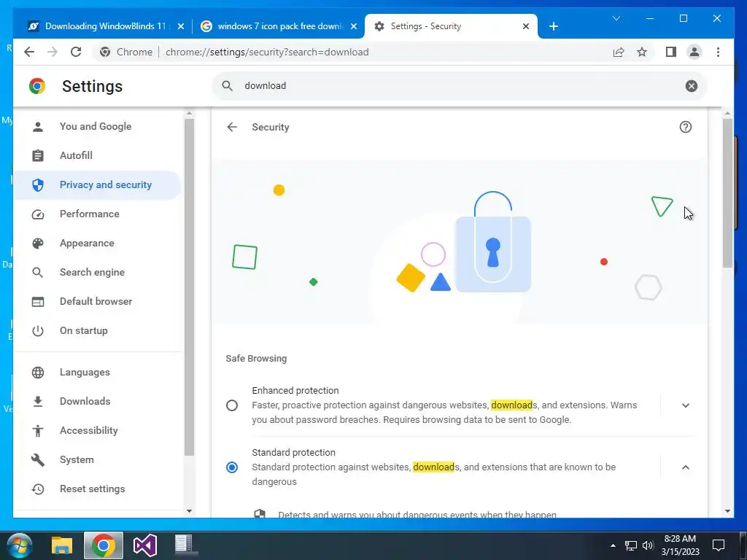Open Security help question mark icon
747x560 pixels.
[686, 127]
